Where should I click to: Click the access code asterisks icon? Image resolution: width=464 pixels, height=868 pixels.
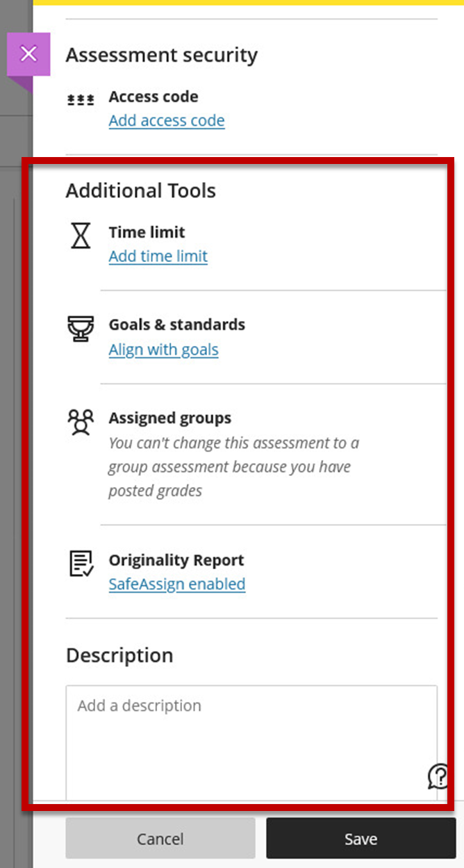(81, 100)
